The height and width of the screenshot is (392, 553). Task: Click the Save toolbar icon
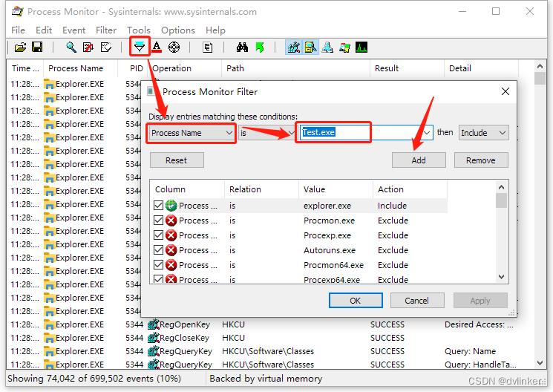click(37, 48)
